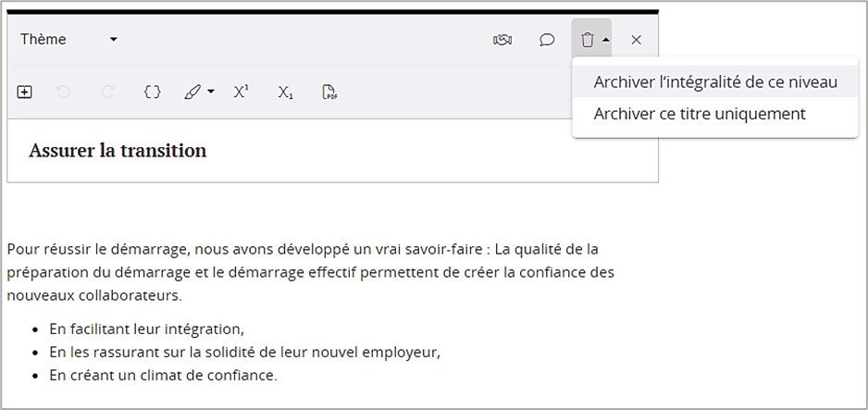Screen dimensions: 868x410
Task: Close the title editor with the X
Action: 636,40
